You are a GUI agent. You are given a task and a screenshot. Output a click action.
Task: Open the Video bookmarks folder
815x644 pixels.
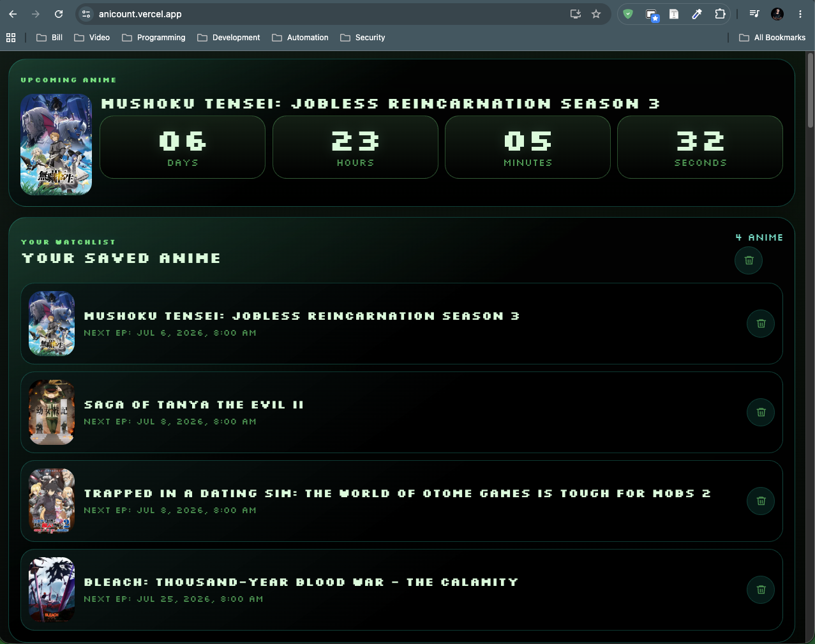pos(92,38)
